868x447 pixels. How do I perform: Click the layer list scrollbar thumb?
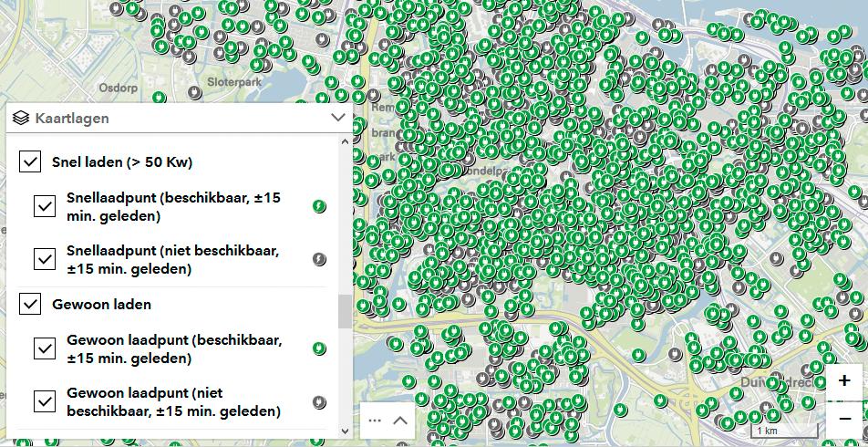(345, 311)
